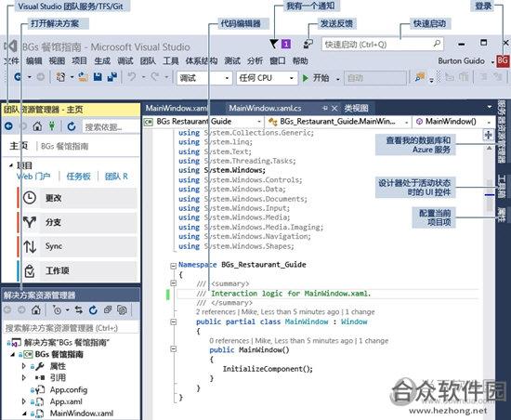
Task: Expand the 引用 node in Solution Explorer
Action: (x=24, y=378)
